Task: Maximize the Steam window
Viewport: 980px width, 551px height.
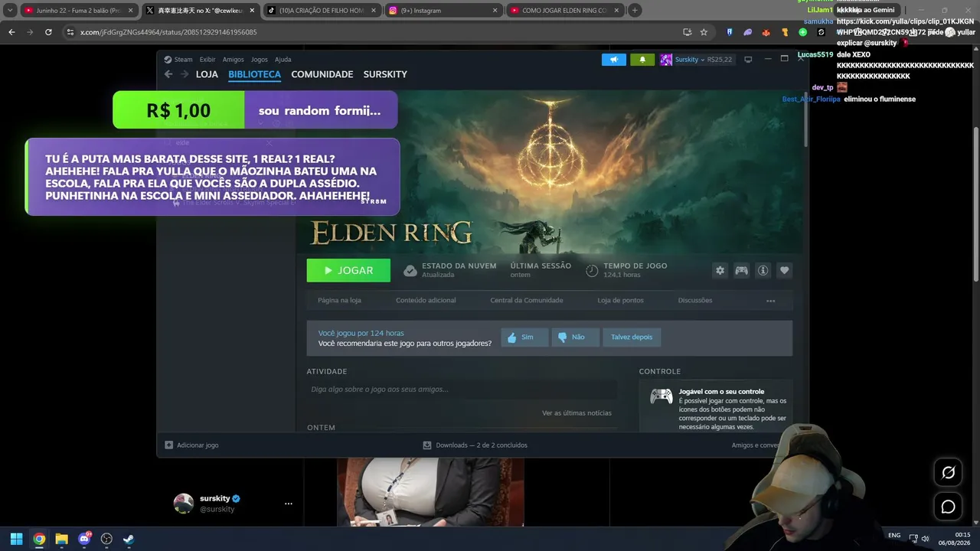Action: (x=784, y=59)
